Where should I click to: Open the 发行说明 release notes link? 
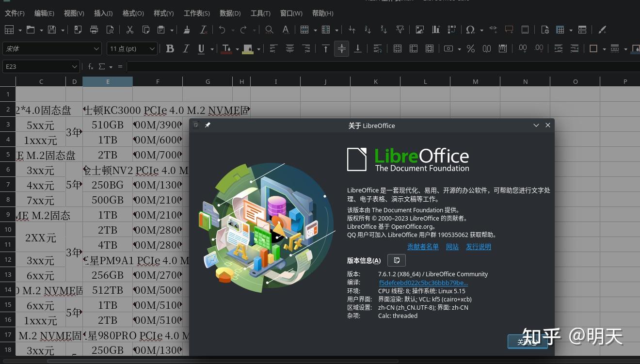pyautogui.click(x=479, y=247)
